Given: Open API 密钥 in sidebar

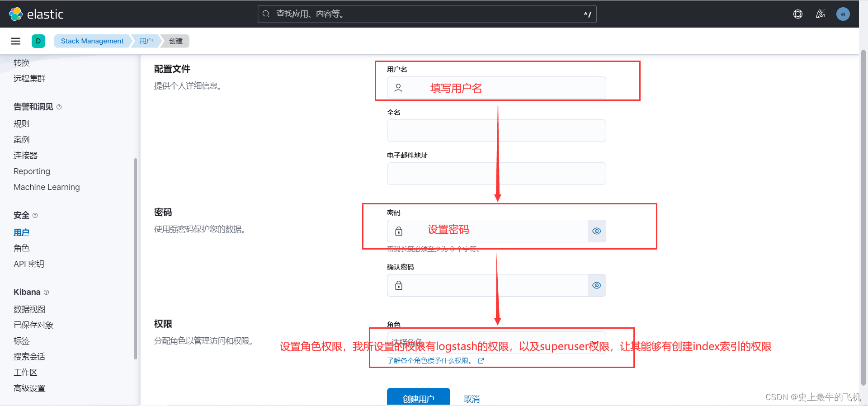Looking at the screenshot, I should click(29, 264).
